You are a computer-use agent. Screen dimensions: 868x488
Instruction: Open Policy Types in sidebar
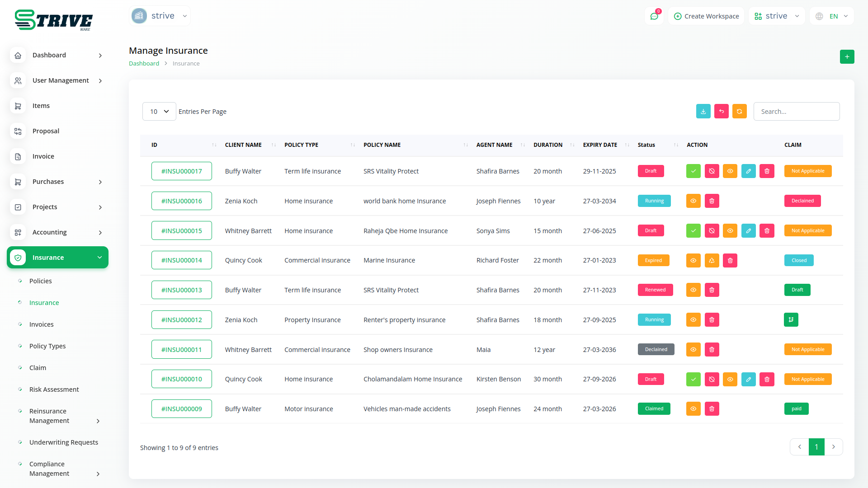(x=47, y=346)
